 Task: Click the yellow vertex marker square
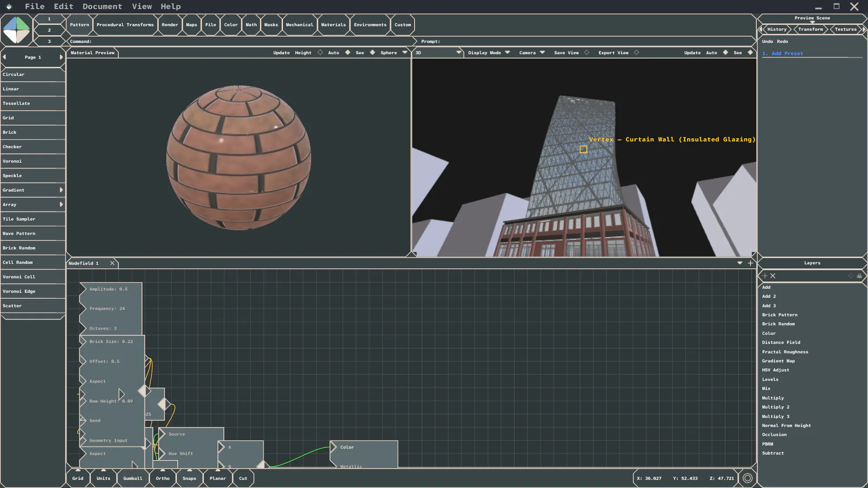(x=584, y=149)
